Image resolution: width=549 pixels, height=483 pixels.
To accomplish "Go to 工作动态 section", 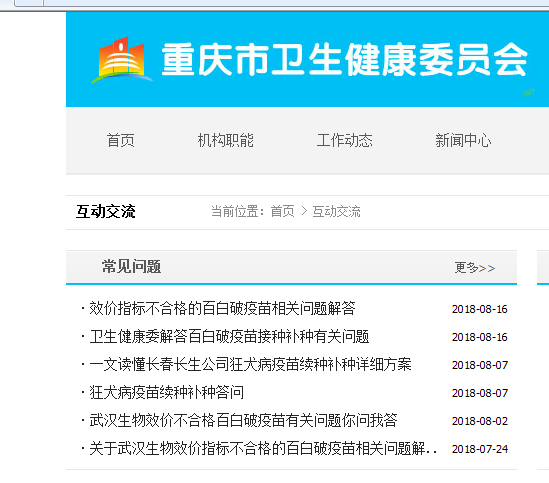I will [345, 140].
